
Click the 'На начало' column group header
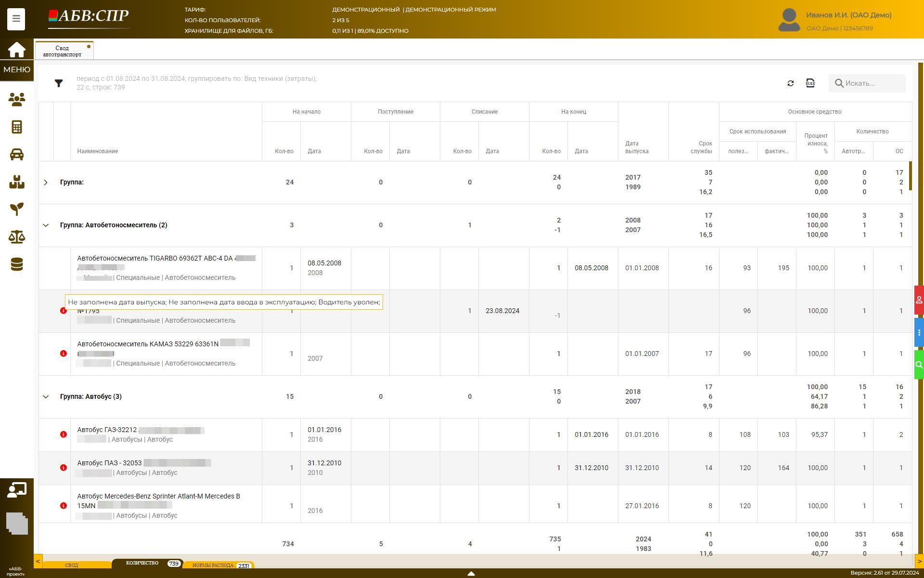[307, 112]
